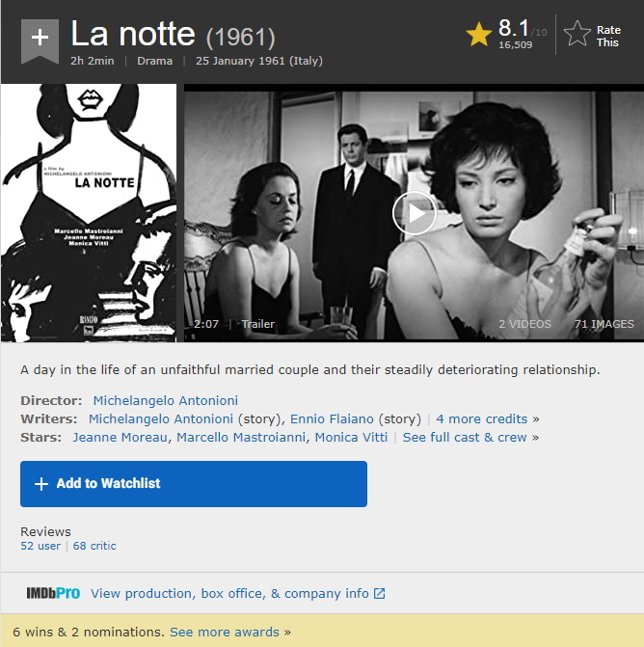Click the watchlist ribbon plus icon
Image resolution: width=644 pixels, height=647 pixels.
(40, 39)
